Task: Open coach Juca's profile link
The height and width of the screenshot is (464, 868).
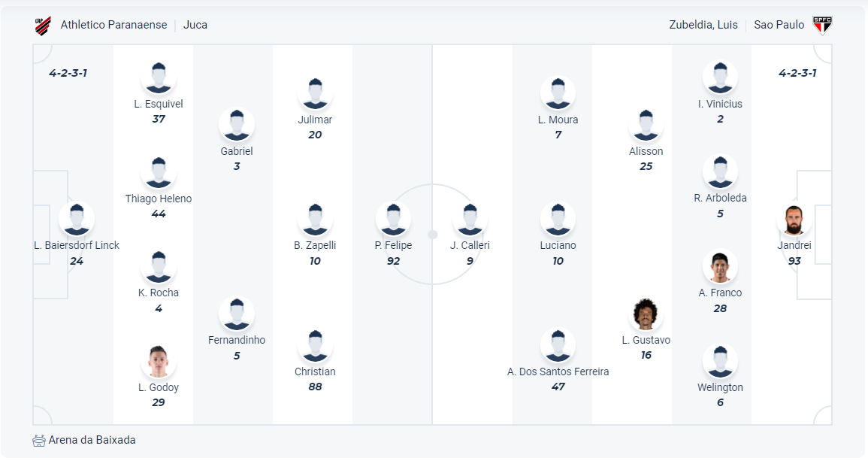Action: pos(195,25)
